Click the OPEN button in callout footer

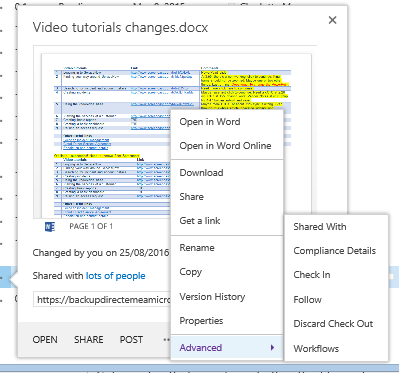pyautogui.click(x=45, y=340)
